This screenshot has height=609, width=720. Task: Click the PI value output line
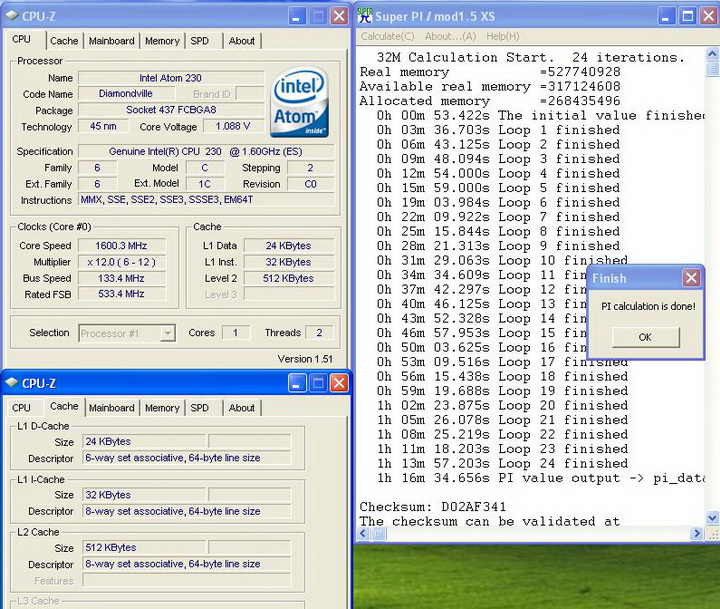point(540,478)
